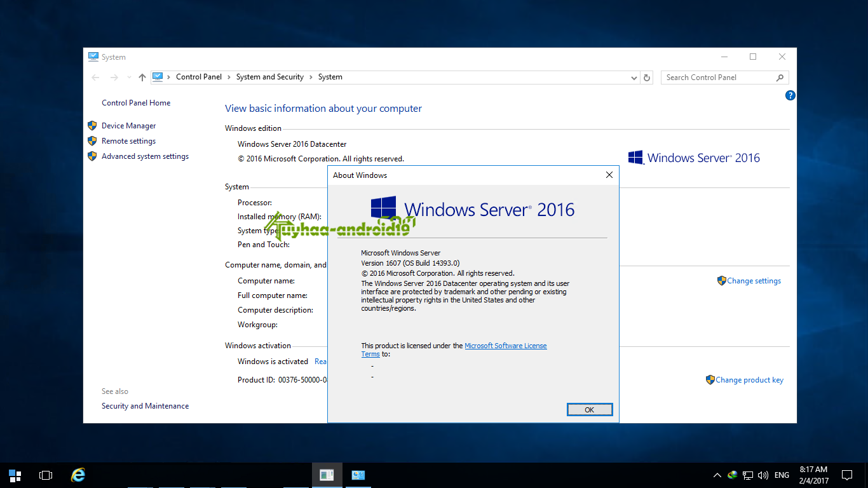The height and width of the screenshot is (488, 868).
Task: Switch to About Windows taskbar button
Action: [x=327, y=475]
